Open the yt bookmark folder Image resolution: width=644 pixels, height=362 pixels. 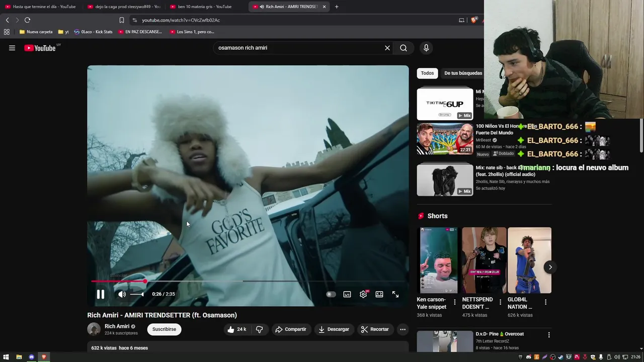click(x=63, y=32)
